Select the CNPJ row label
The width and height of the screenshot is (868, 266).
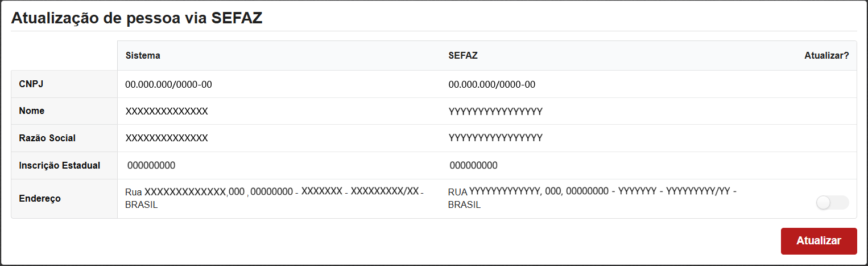(x=31, y=84)
